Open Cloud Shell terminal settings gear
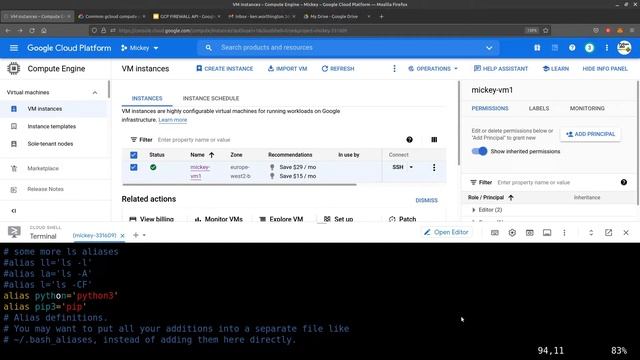The width and height of the screenshot is (640, 360). click(512, 233)
